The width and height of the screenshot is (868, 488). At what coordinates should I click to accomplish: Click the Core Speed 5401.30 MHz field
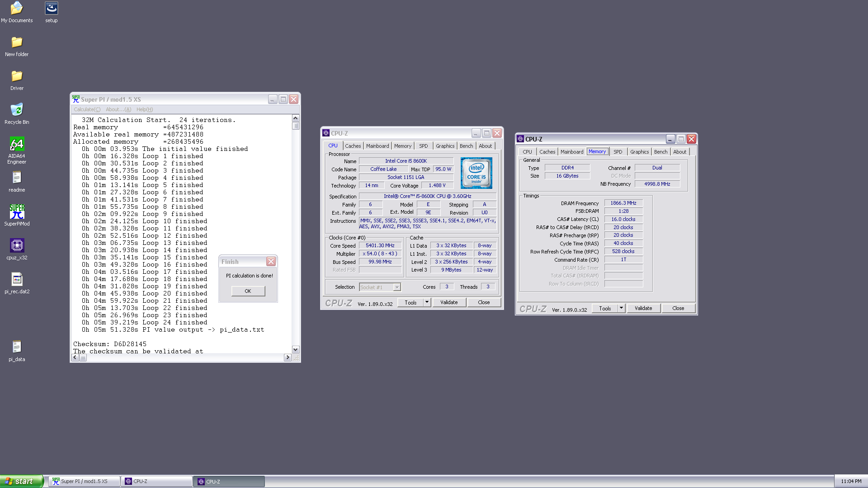pyautogui.click(x=380, y=245)
